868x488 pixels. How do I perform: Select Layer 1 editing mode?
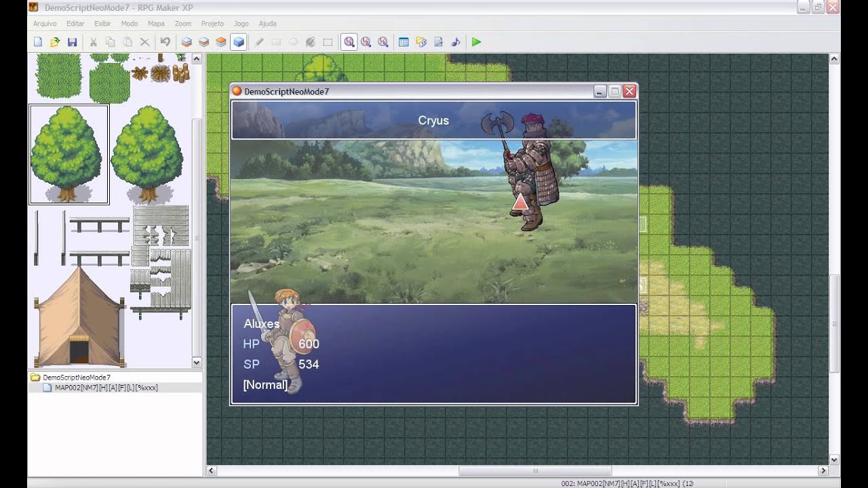(x=186, y=42)
